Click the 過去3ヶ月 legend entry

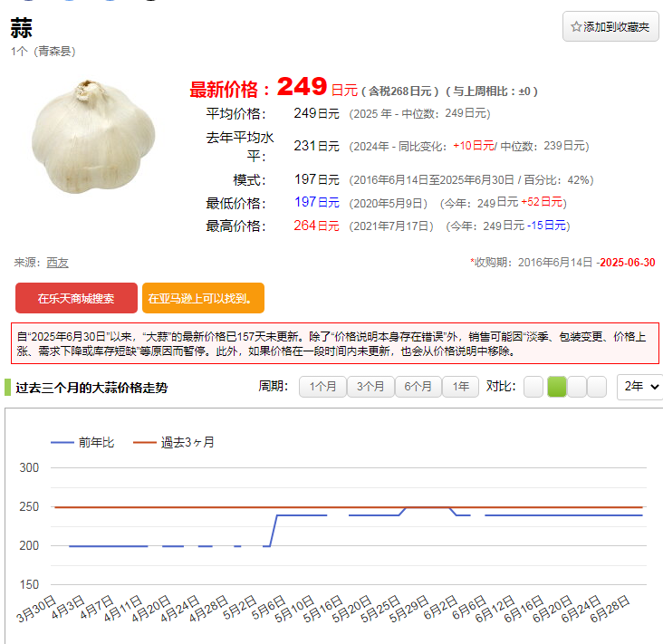click(x=174, y=442)
